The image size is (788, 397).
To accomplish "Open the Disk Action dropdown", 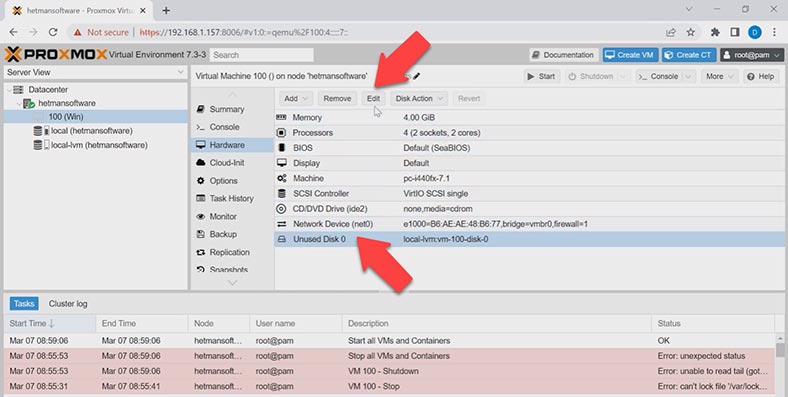I will (x=419, y=98).
